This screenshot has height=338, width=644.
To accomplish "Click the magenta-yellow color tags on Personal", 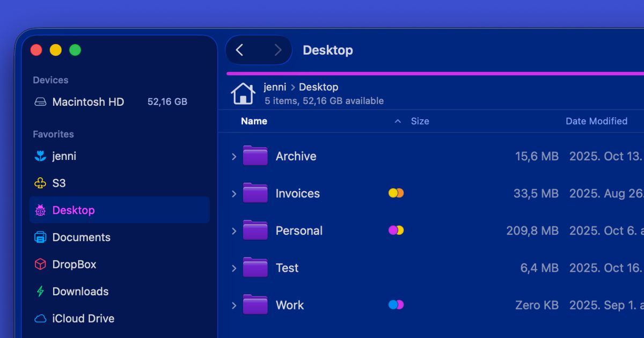I will pos(396,230).
